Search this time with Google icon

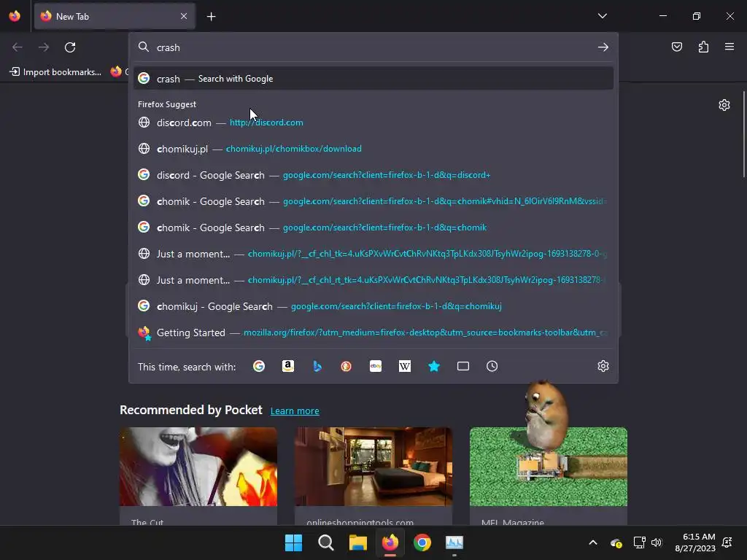259,366
